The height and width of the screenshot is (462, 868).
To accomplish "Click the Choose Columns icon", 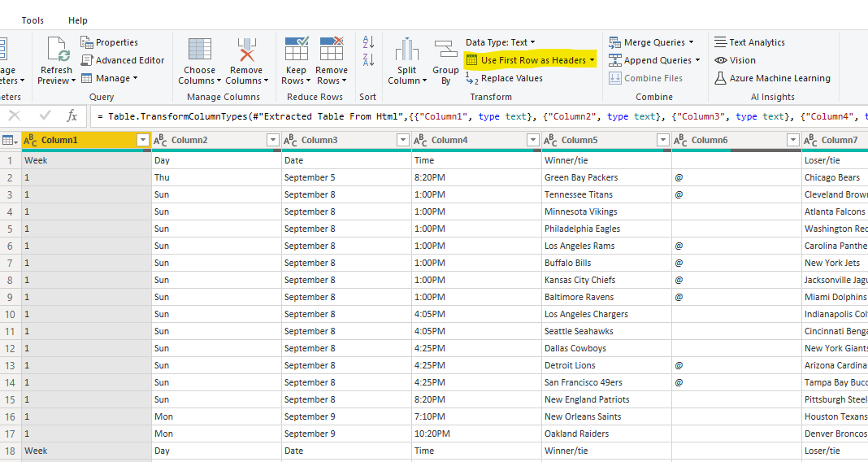I will coord(199,50).
